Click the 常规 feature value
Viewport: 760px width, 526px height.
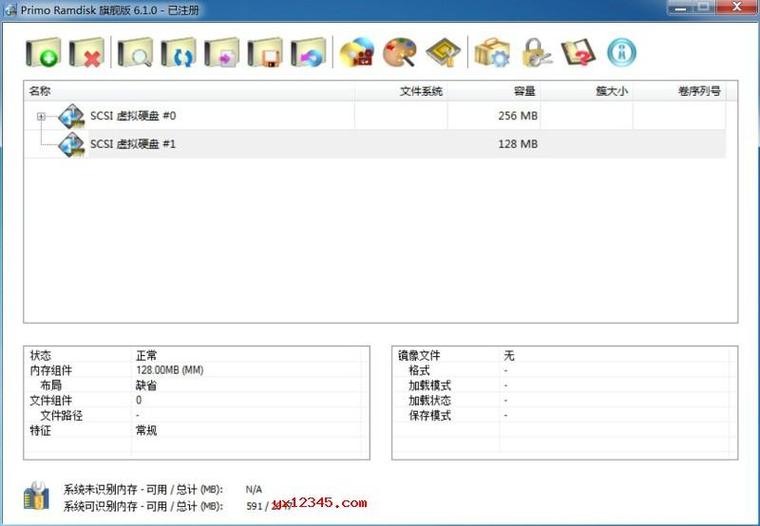pyautogui.click(x=146, y=430)
